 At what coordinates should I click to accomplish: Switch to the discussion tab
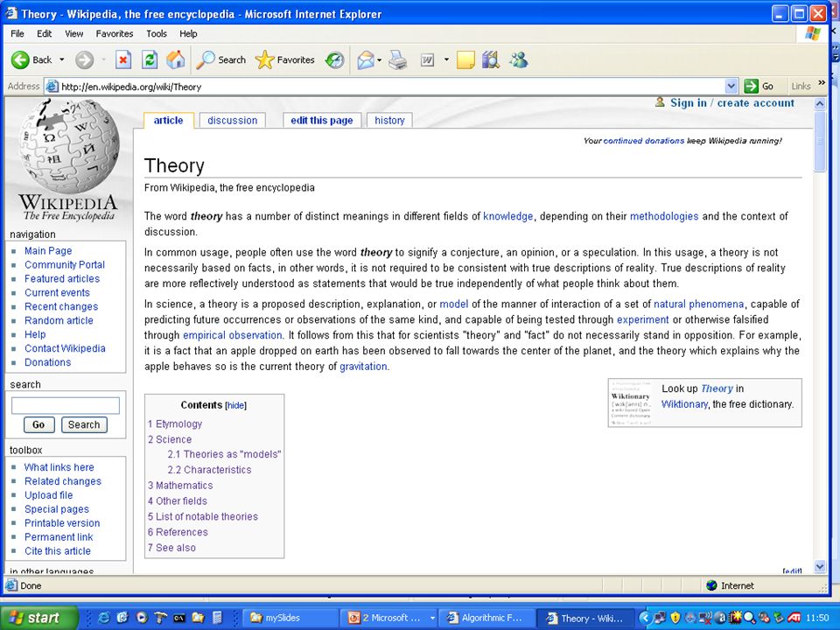[x=233, y=121]
